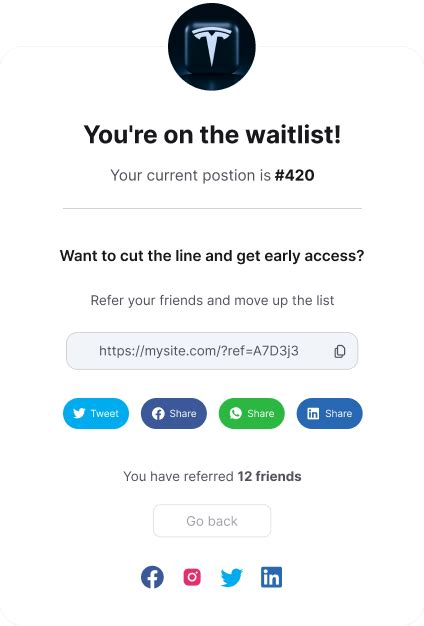Click the bird icon inside Tweet button

[x=79, y=413]
